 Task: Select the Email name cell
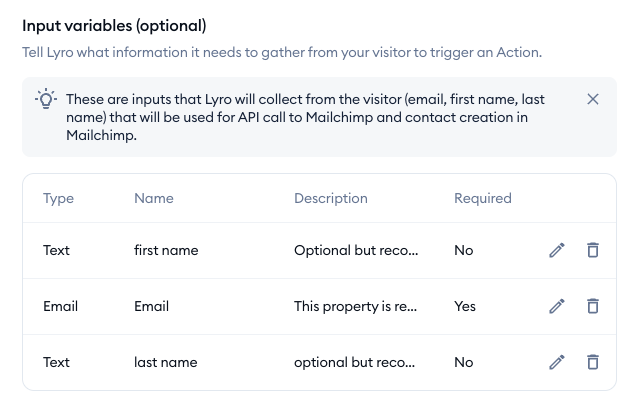(151, 306)
